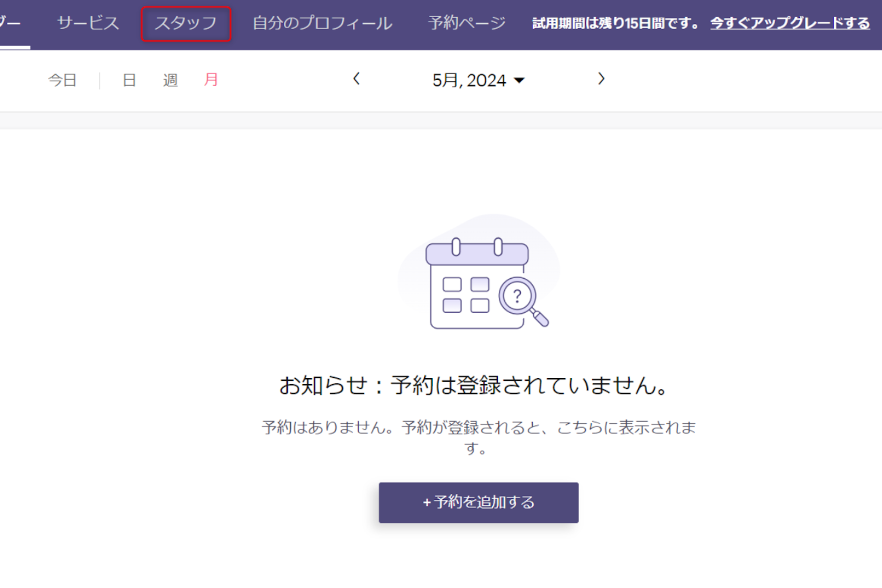Go to 自分のプロフィール tab
The width and height of the screenshot is (882, 588).
click(322, 23)
